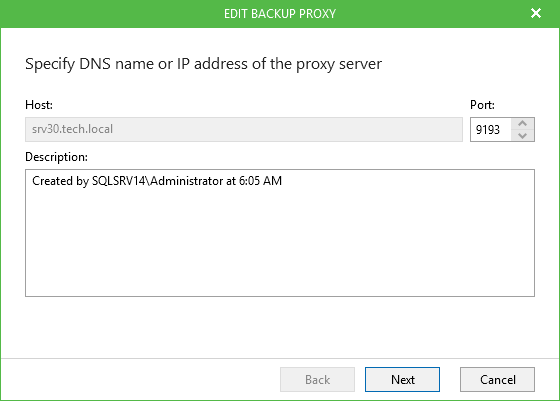This screenshot has height=401, width=560.
Task: Click into the Port value 9193 field
Action: point(491,130)
